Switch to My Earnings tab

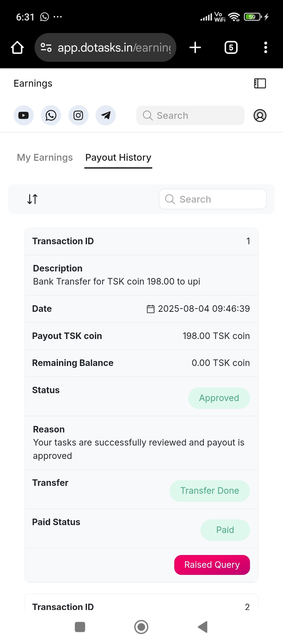pos(45,158)
